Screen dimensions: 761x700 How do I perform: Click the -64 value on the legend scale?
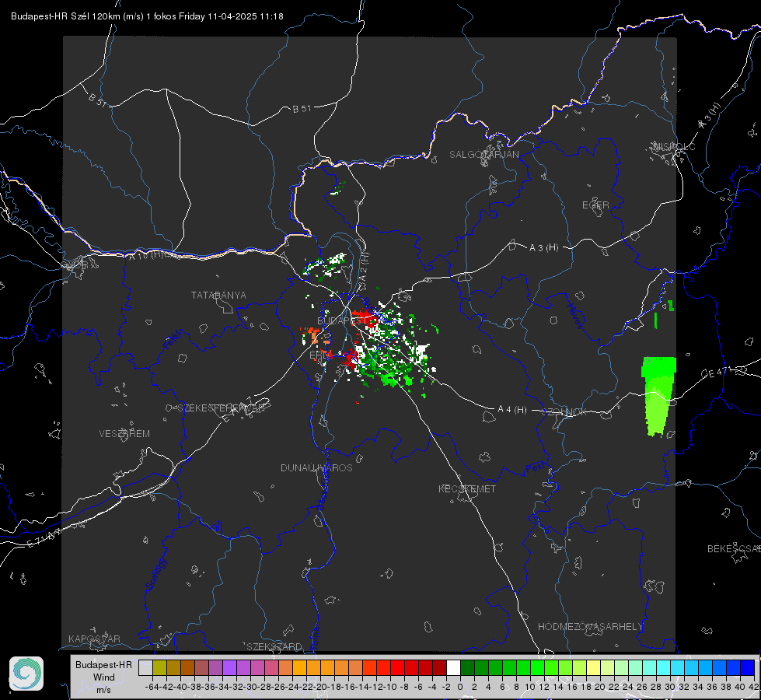click(152, 687)
